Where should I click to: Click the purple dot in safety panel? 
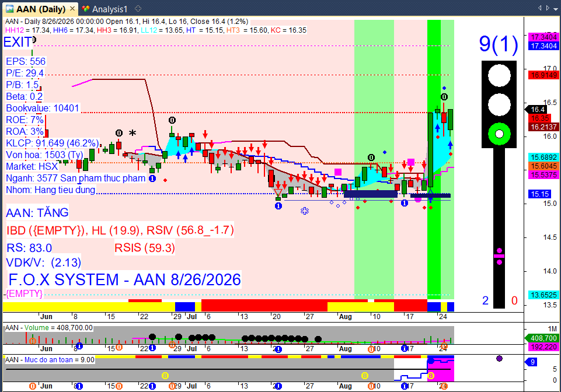coord(500,358)
